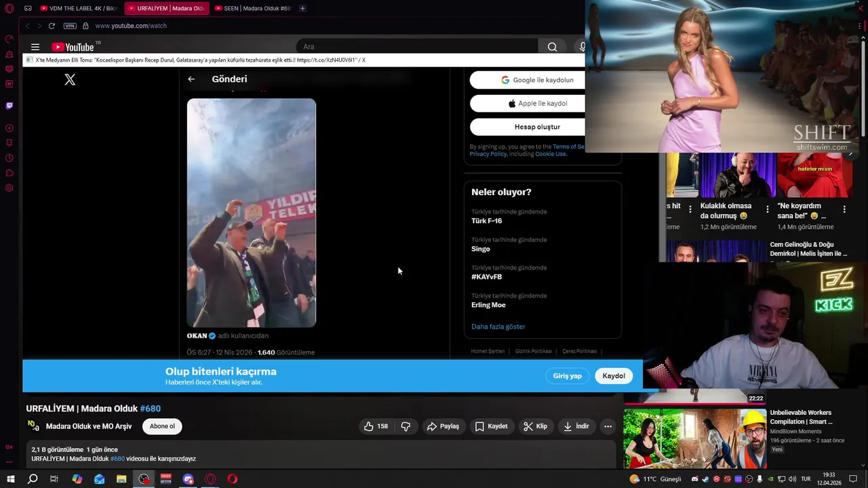Open options menu for 'Kulaklık olmasa da olurmuş'
The width and height of the screenshot is (868, 488).
click(x=767, y=209)
